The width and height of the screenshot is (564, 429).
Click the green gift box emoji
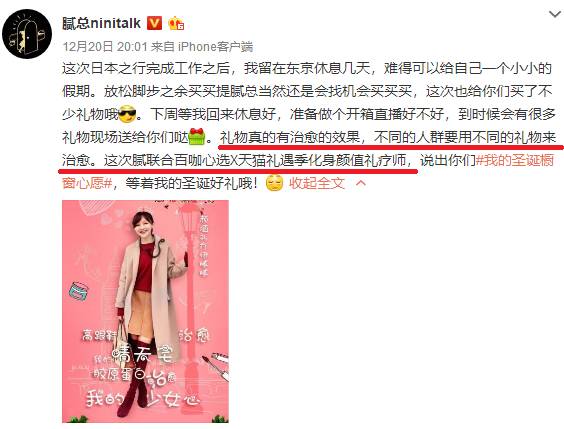[196, 137]
